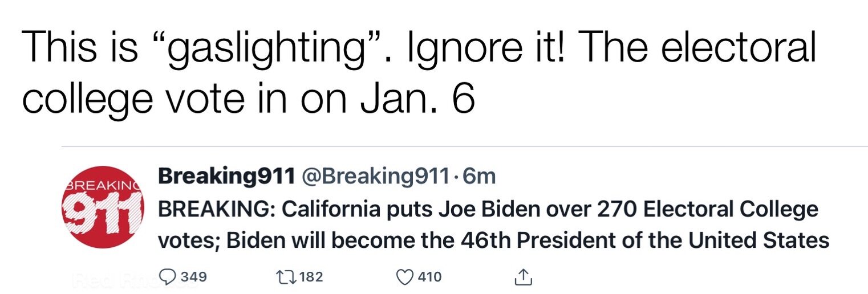View the 410 likes count
This screenshot has height=294, width=868.
tap(430, 277)
